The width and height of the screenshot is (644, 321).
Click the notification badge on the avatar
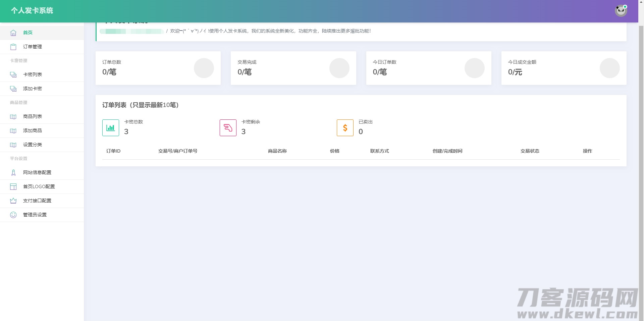pos(625,6)
